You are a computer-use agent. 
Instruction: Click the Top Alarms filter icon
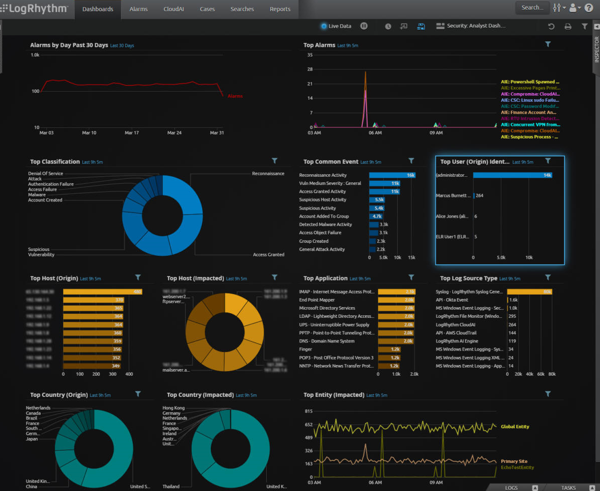(548, 44)
